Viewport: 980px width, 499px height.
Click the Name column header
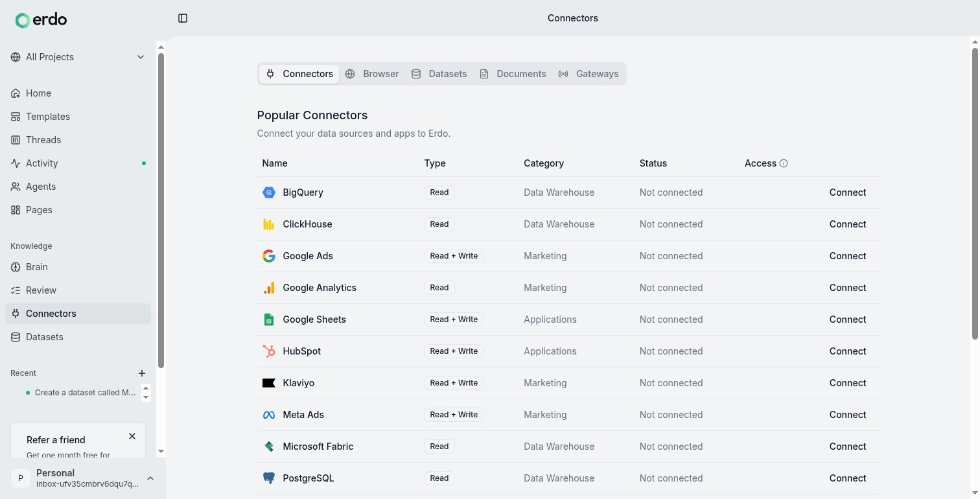point(275,163)
